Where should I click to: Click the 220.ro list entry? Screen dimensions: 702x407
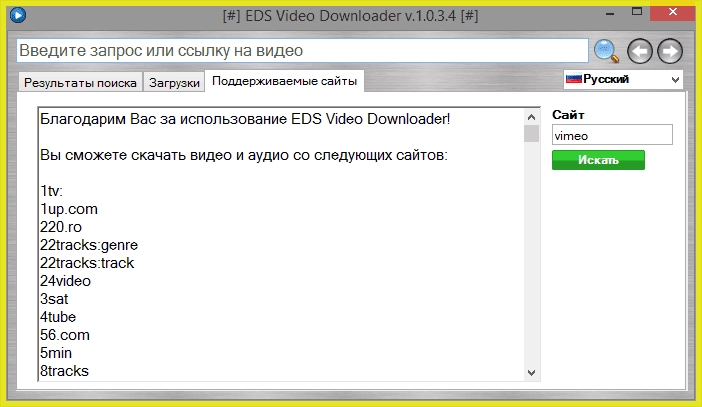(x=61, y=227)
